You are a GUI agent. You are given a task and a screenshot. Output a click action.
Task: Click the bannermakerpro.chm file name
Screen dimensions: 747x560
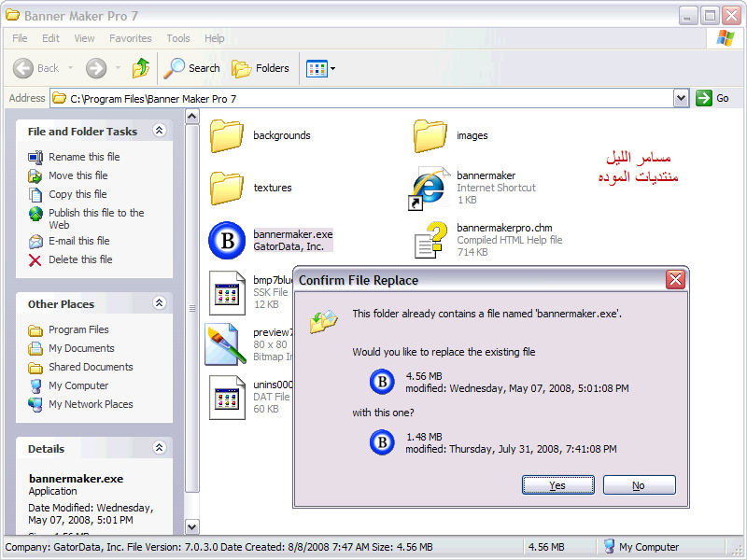tap(504, 228)
